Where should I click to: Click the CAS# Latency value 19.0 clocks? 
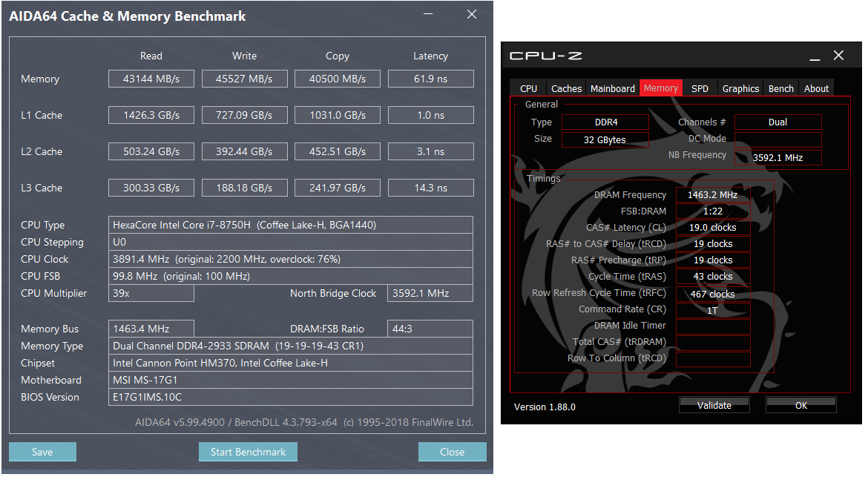pos(713,228)
